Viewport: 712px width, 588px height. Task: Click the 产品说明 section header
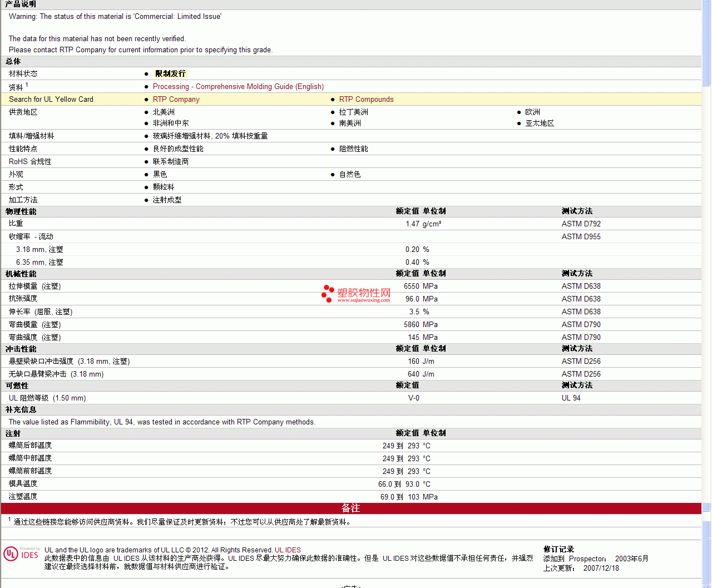click(21, 4)
